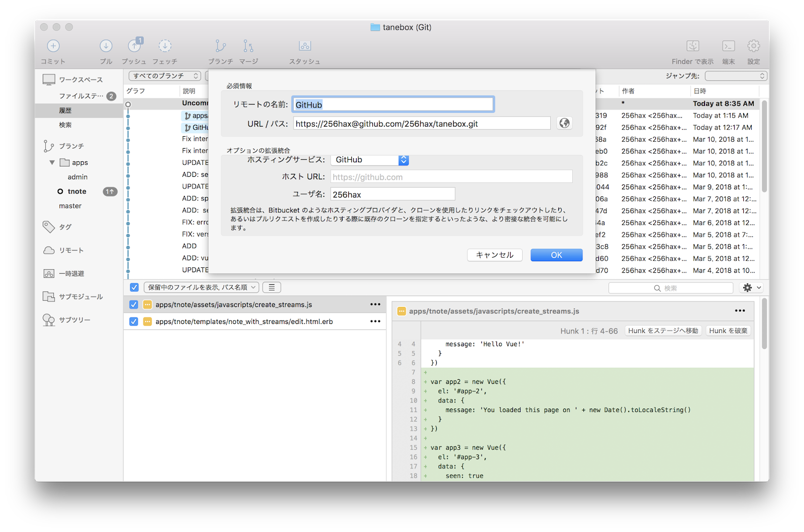Viewport: 804px width, 532px height.
Task: Open the ホスティングサービス GitHub dropdown
Action: (370, 160)
